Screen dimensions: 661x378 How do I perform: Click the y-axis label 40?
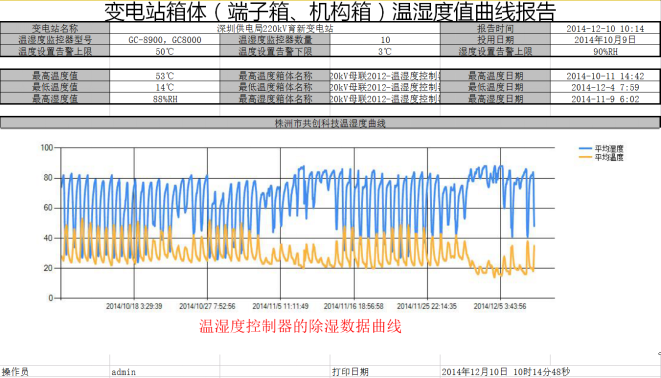48,238
